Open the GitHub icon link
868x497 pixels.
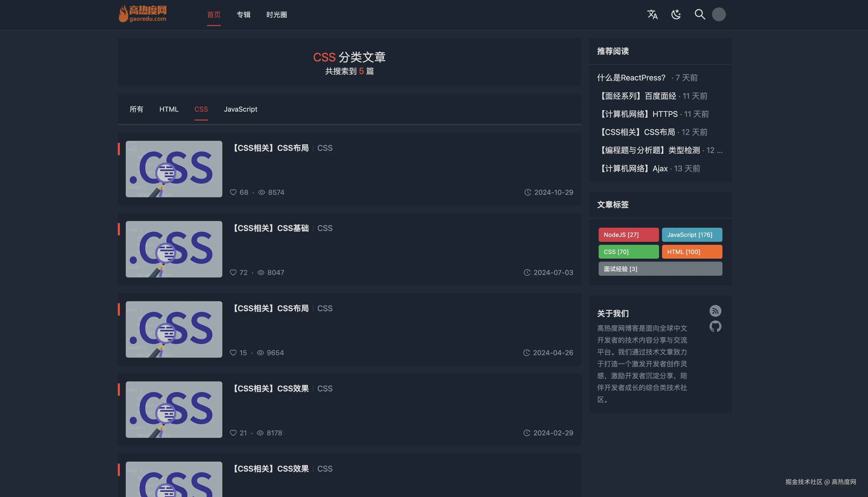point(715,327)
